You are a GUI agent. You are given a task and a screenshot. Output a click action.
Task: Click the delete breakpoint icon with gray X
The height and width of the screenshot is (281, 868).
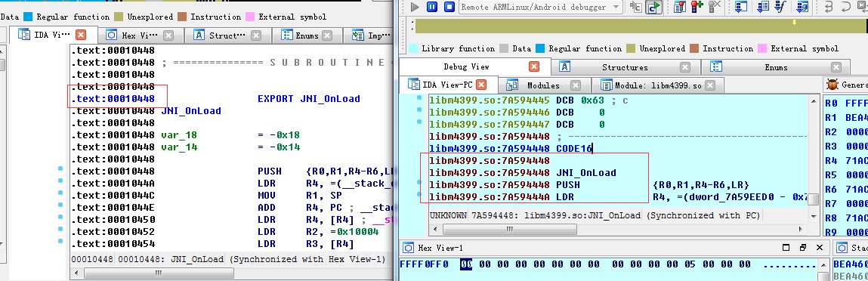click(x=715, y=8)
